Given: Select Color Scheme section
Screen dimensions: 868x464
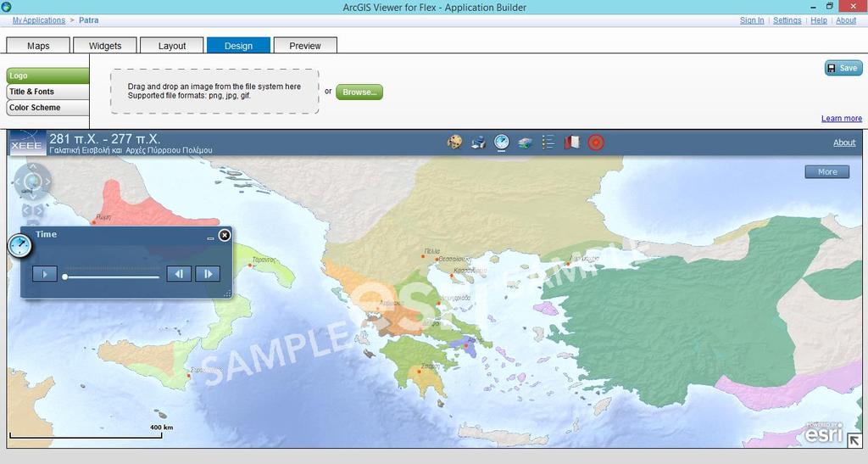Looking at the screenshot, I should [47, 108].
